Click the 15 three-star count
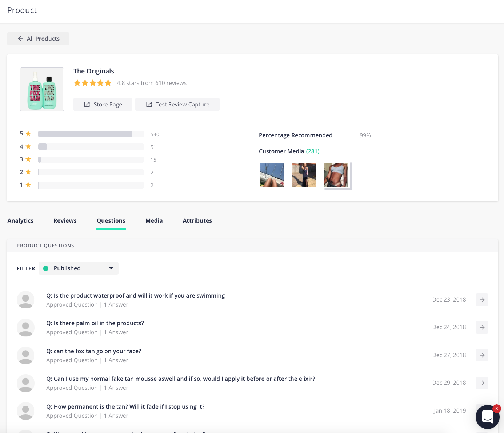Image resolution: width=504 pixels, height=433 pixels. coord(153,160)
